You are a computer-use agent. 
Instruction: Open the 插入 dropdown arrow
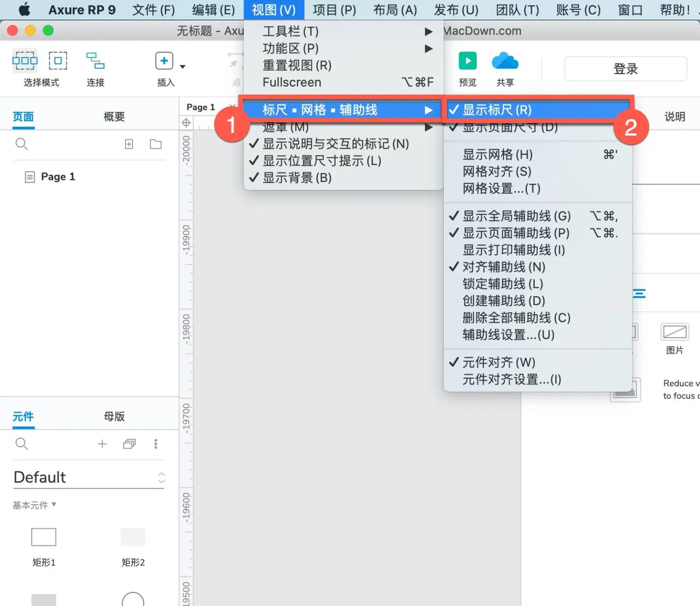(x=182, y=66)
